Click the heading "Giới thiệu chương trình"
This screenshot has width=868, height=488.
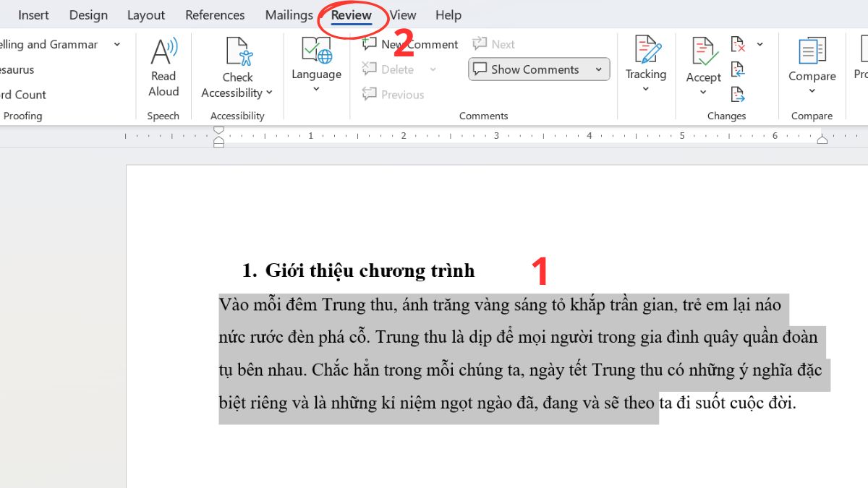coord(370,270)
